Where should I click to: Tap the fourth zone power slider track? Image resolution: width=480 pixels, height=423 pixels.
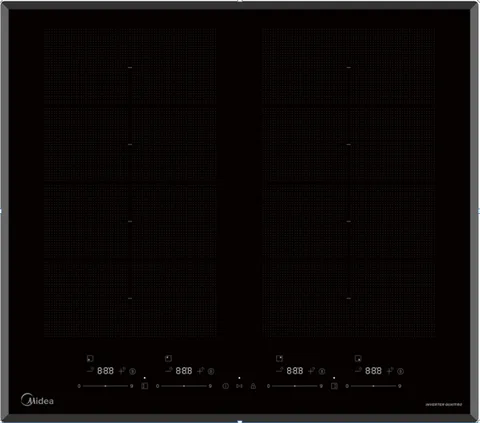tap(373, 386)
